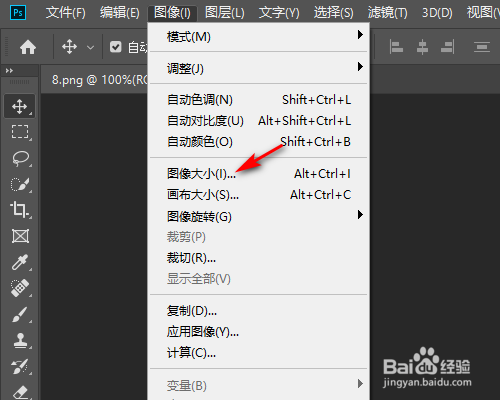
Task: Open the 文件(F) menu
Action: pos(66,13)
